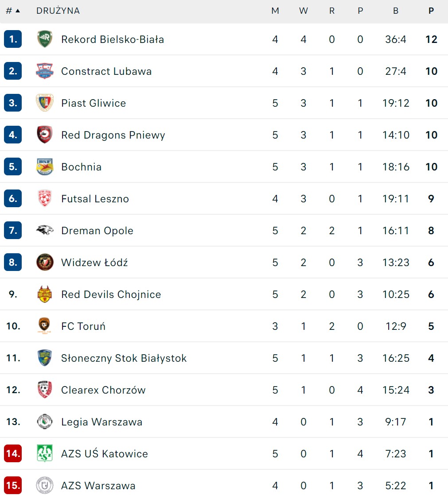Sort standings by the DRUŻYNA column header
The height and width of the screenshot is (495, 448).
(58, 11)
